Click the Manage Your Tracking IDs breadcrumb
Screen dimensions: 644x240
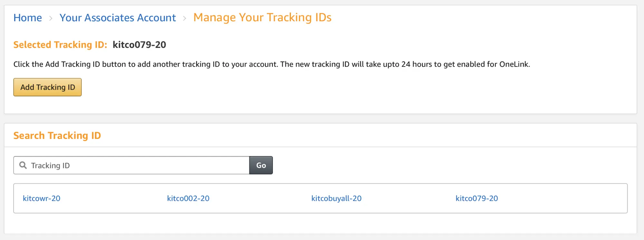click(263, 17)
